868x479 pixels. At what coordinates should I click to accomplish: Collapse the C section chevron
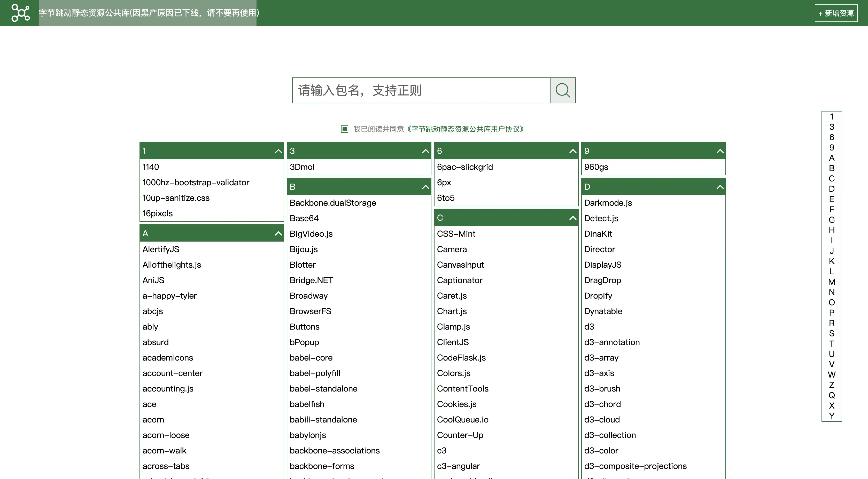coord(572,218)
